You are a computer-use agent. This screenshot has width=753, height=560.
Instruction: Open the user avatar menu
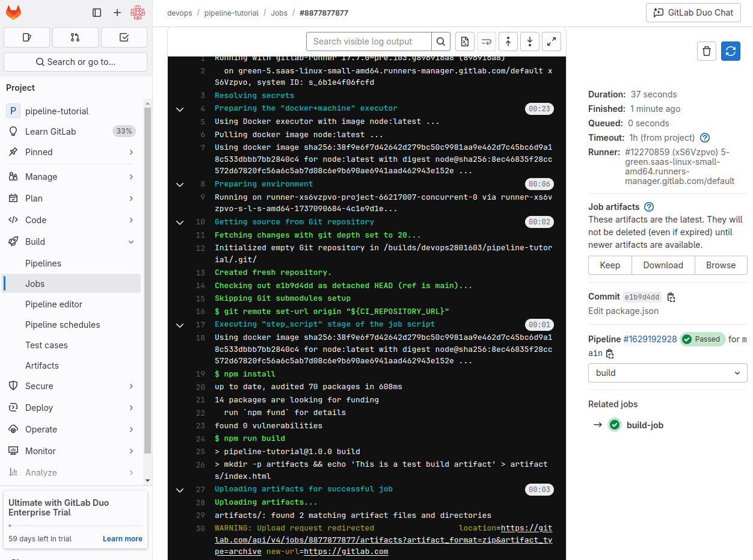[x=138, y=13]
